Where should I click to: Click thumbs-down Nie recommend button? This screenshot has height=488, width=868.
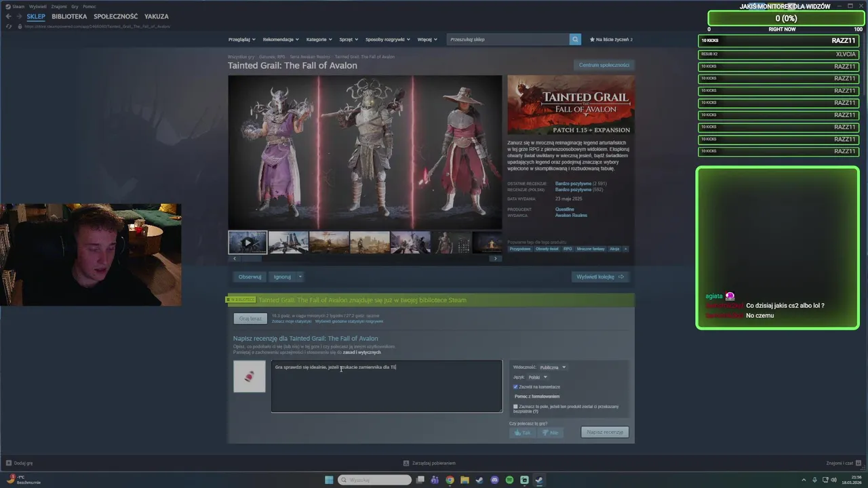point(551,432)
